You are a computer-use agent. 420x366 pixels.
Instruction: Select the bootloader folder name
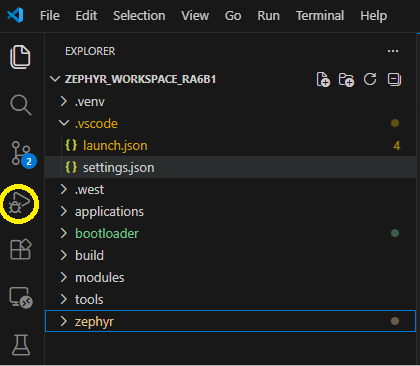(x=107, y=233)
